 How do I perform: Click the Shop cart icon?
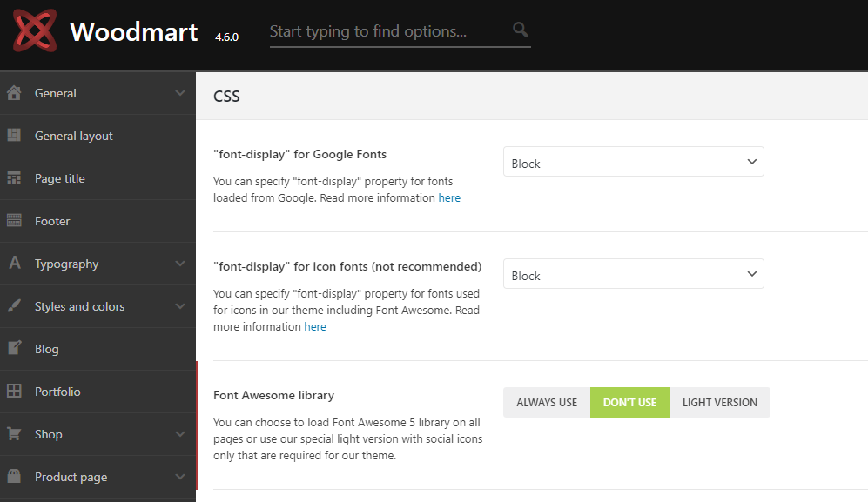[14, 434]
